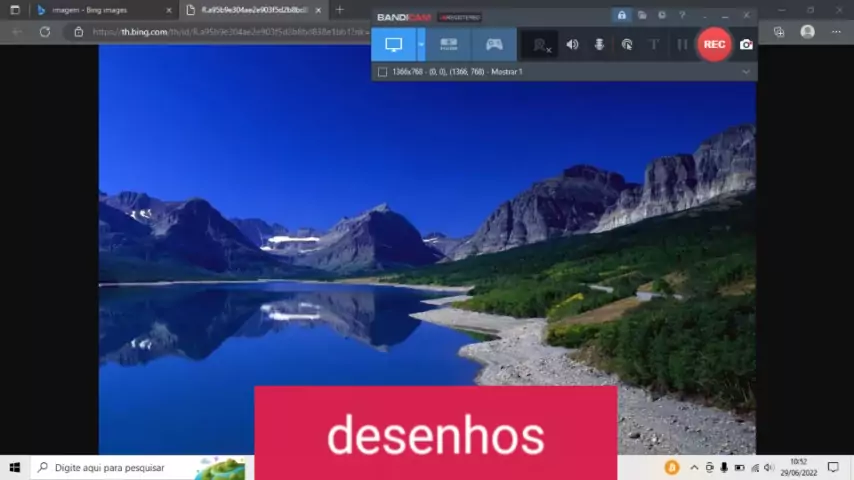Toggle the webcam overlay in Bandicam
Screen dimensions: 854x480
tap(540, 45)
